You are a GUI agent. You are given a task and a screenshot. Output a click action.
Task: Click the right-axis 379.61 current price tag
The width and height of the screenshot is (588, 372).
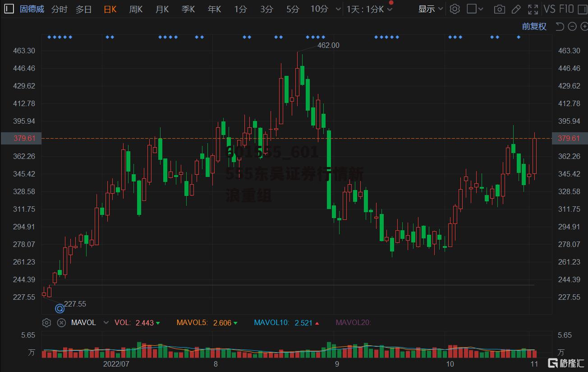(569, 138)
